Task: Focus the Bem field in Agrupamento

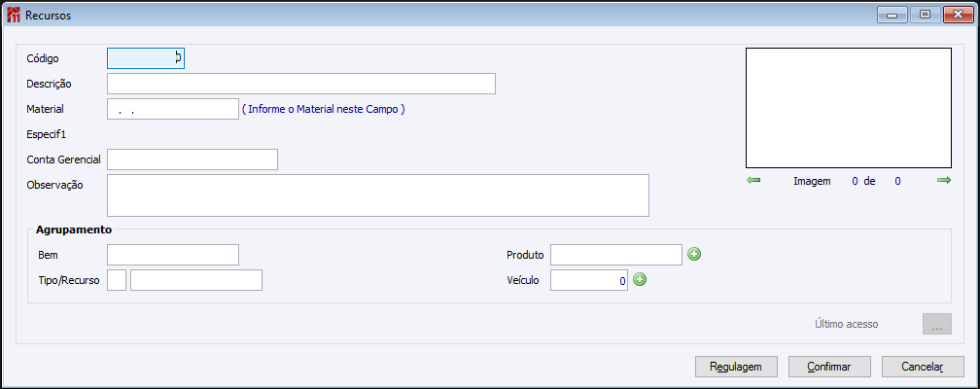Action: pos(172,255)
